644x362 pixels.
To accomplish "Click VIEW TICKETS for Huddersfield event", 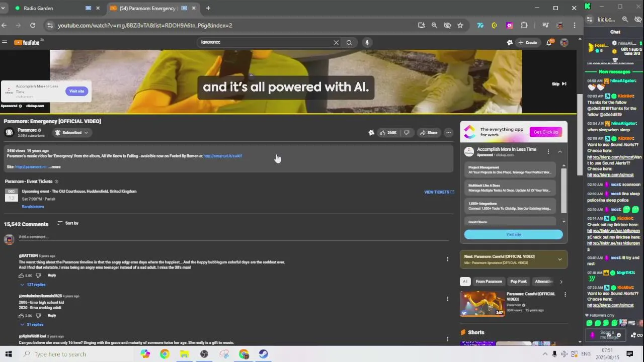I will click(439, 192).
